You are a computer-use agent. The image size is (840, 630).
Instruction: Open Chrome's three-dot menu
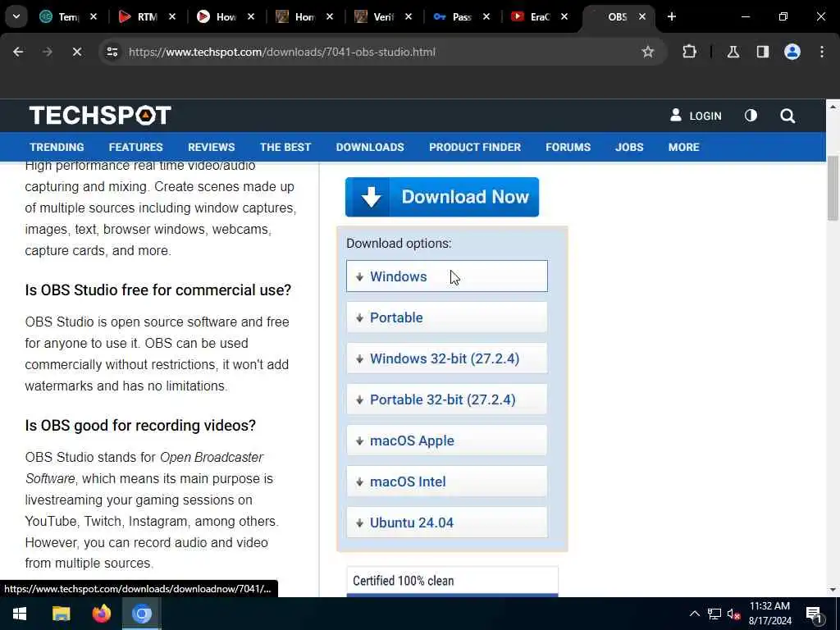coord(822,52)
